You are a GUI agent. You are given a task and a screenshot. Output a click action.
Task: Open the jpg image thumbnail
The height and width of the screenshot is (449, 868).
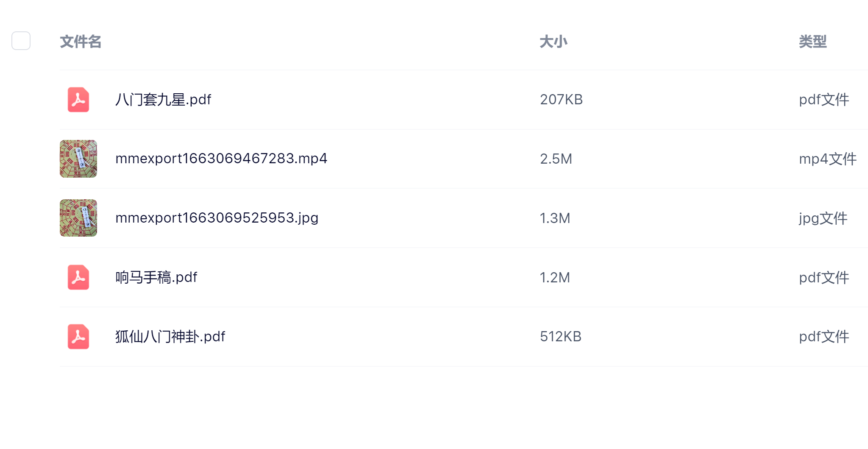[78, 218]
